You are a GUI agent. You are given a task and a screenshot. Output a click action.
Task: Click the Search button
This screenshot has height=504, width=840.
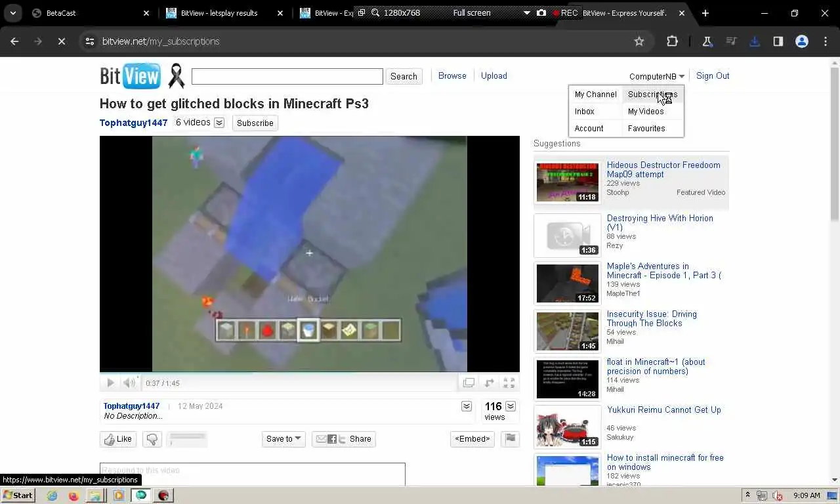point(404,76)
